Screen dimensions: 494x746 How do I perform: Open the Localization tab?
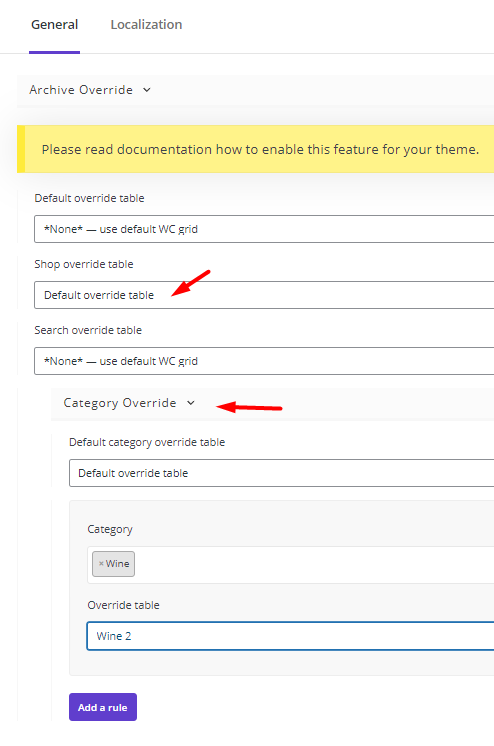tap(146, 25)
